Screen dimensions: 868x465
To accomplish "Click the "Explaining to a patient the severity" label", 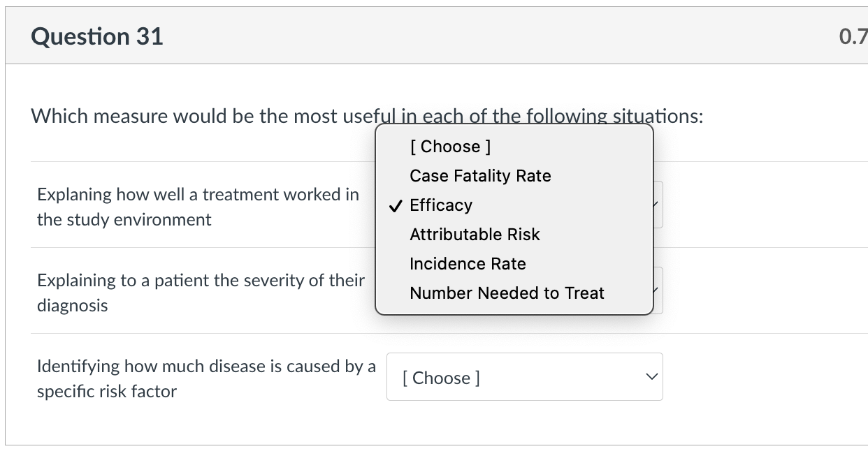I will 201,281.
